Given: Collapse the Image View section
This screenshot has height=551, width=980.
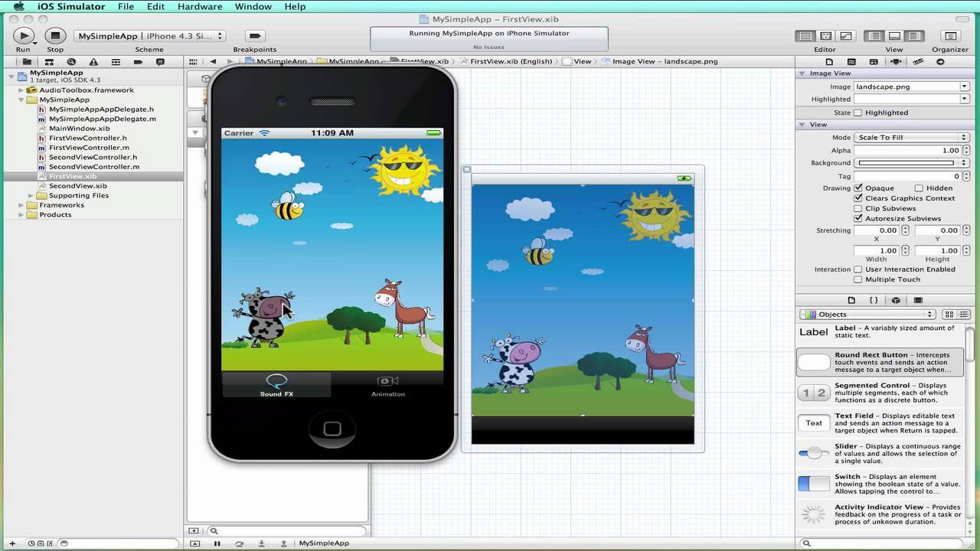Looking at the screenshot, I should [802, 73].
